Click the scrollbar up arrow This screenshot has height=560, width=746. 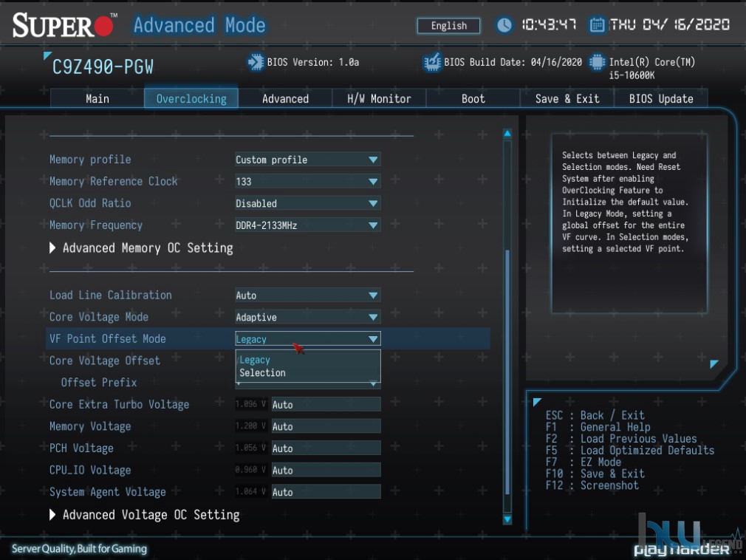click(x=507, y=134)
